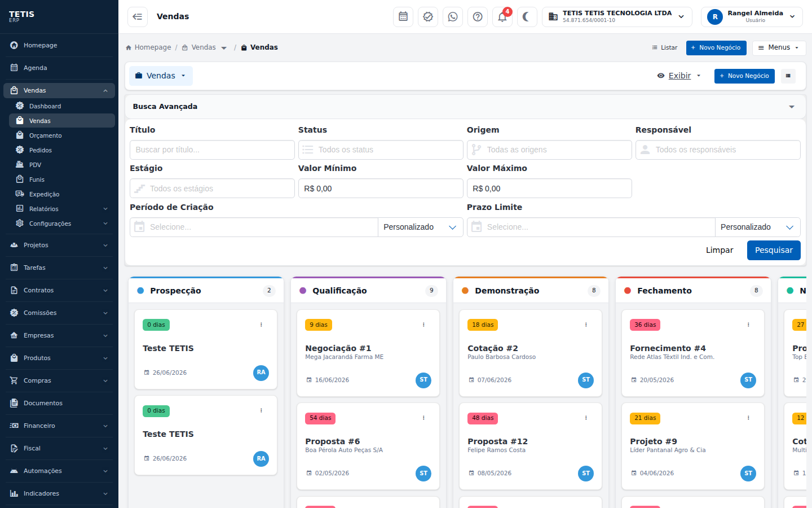Image resolution: width=812 pixels, height=508 pixels.
Task: Expand Indicadores in the sidebar
Action: pos(59,493)
